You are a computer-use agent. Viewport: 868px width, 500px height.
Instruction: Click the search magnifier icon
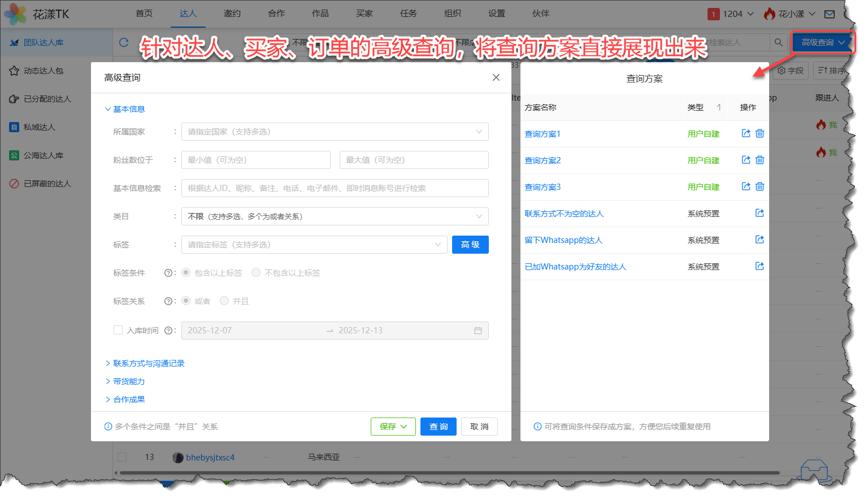(x=778, y=42)
